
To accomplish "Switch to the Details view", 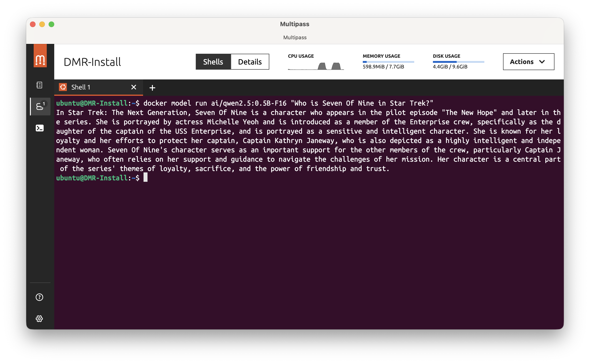I will pos(250,62).
